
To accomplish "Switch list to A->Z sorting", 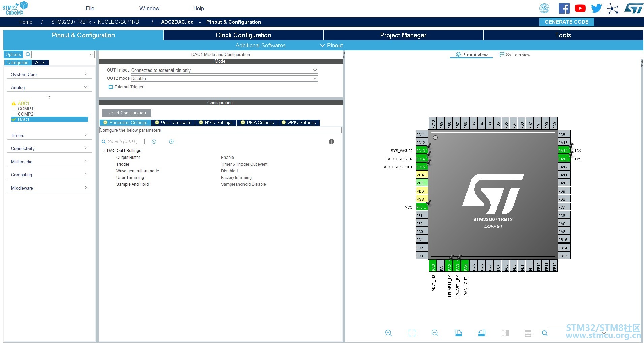I will pos(40,62).
